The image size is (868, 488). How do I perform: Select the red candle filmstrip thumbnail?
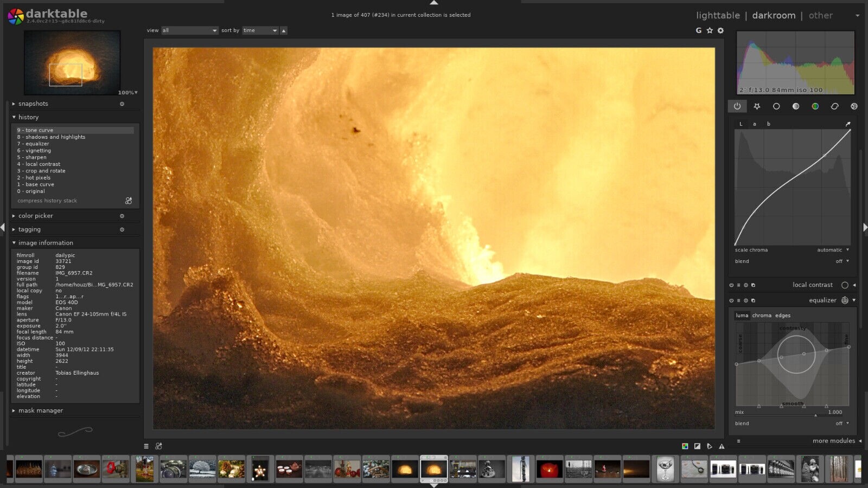click(x=549, y=469)
